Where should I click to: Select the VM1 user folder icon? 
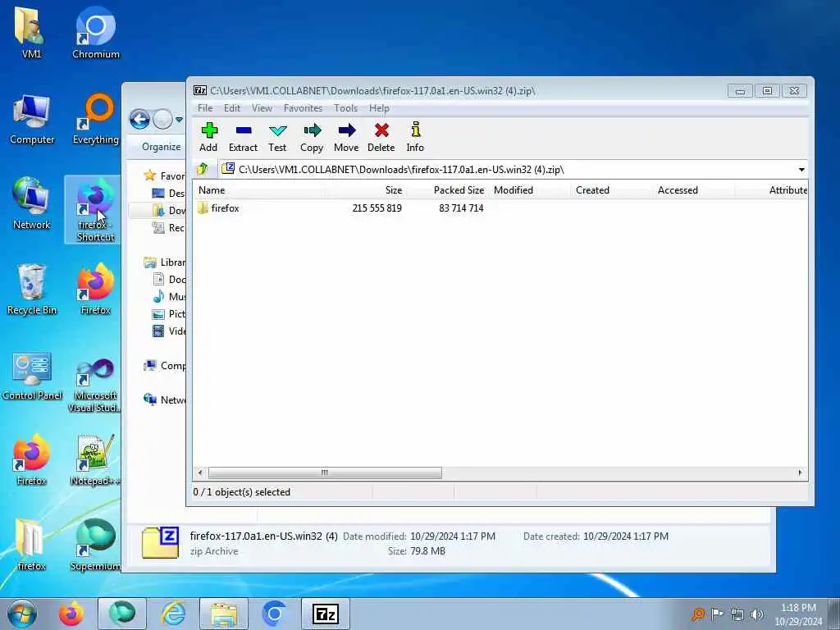pyautogui.click(x=31, y=33)
